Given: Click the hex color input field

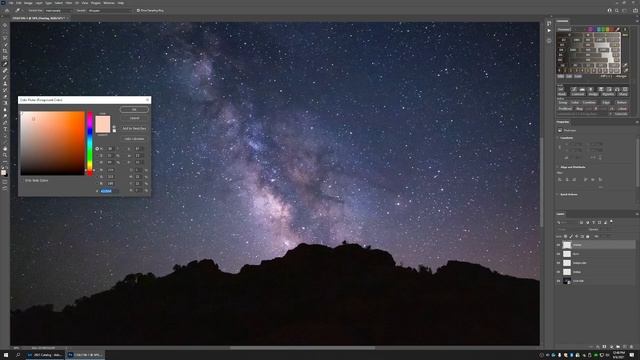Looking at the screenshot, I should [109, 191].
